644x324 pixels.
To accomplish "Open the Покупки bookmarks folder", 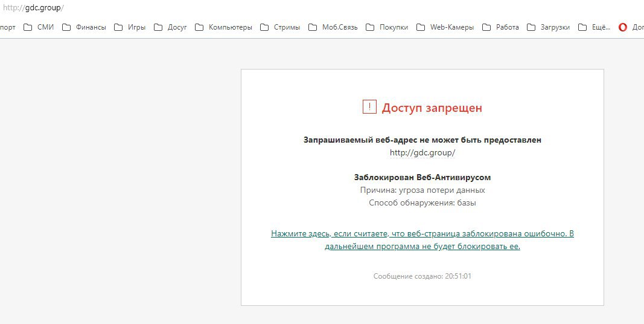I will point(387,27).
